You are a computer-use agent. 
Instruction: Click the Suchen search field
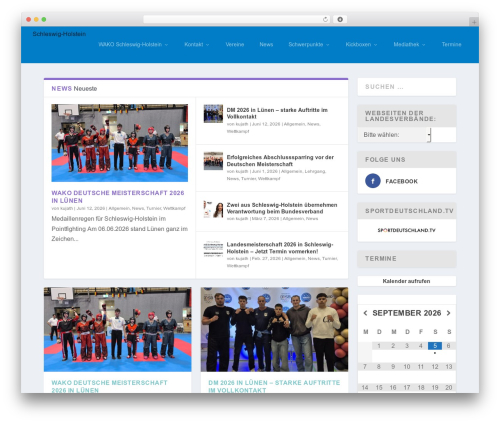[x=407, y=87]
